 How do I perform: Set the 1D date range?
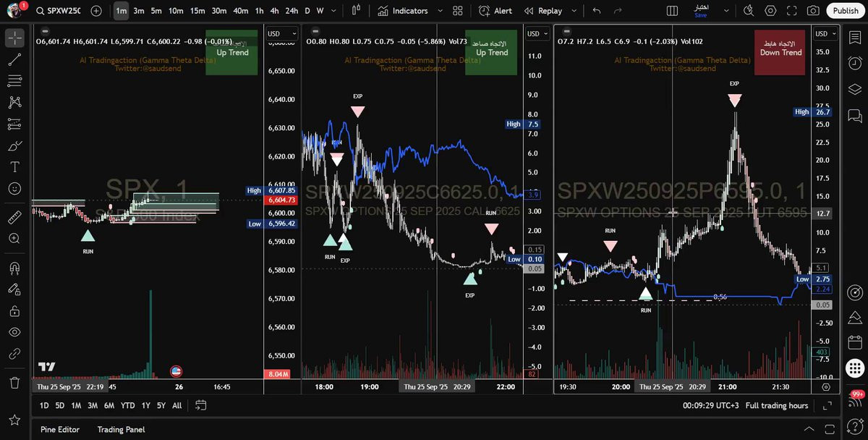point(44,405)
